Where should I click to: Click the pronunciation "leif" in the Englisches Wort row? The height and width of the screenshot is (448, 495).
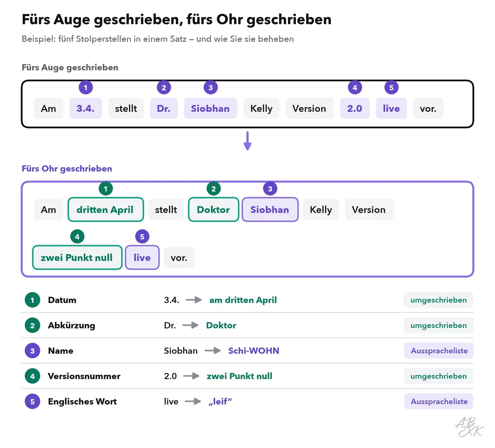[220, 401]
